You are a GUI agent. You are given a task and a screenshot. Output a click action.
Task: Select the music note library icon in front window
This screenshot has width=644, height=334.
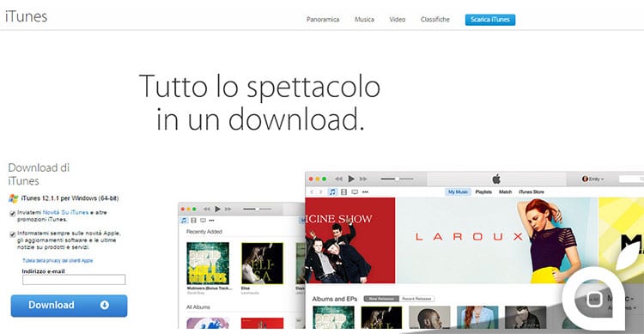(332, 191)
